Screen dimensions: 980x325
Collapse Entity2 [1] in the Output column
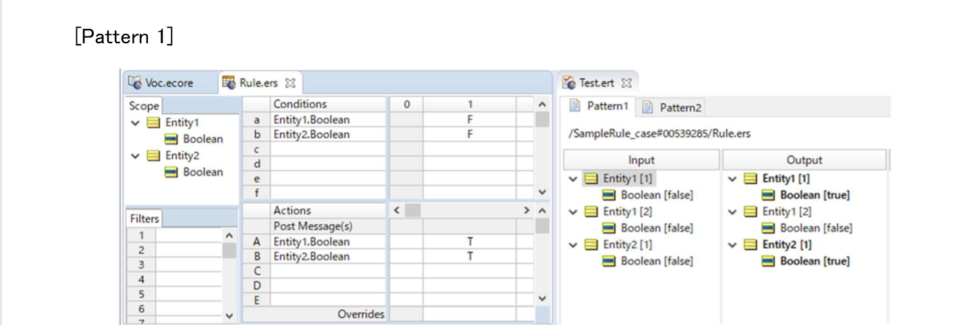[734, 245]
